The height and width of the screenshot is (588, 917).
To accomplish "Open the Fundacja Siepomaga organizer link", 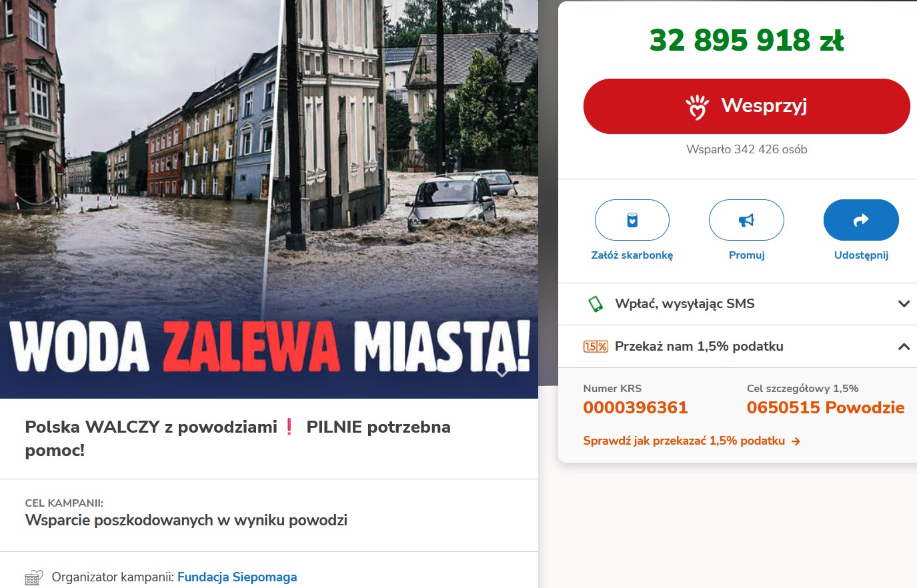I will (x=237, y=577).
